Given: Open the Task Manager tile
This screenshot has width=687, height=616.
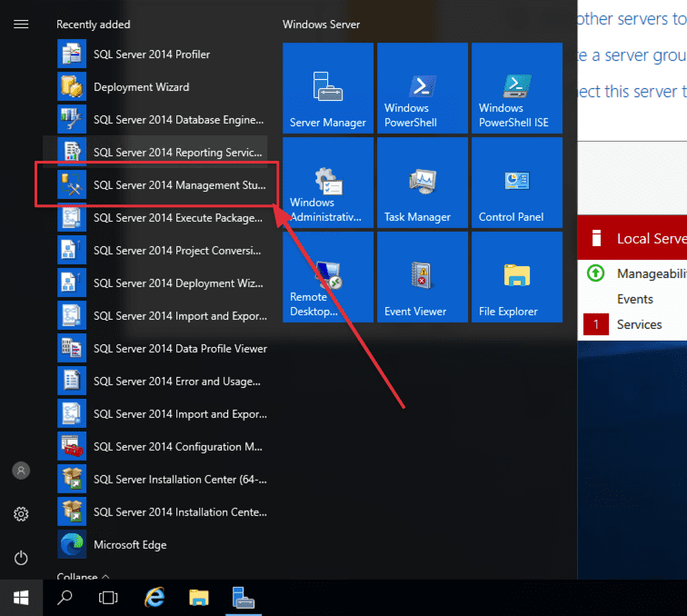Looking at the screenshot, I should point(423,183).
